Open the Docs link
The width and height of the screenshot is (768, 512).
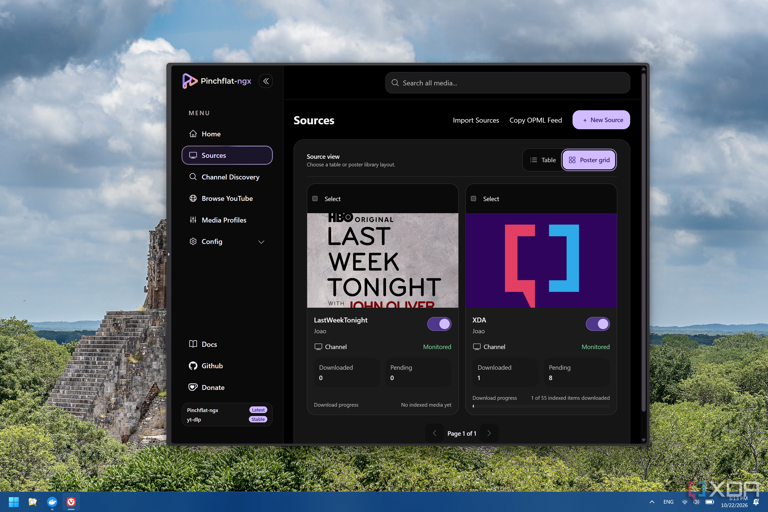click(209, 344)
